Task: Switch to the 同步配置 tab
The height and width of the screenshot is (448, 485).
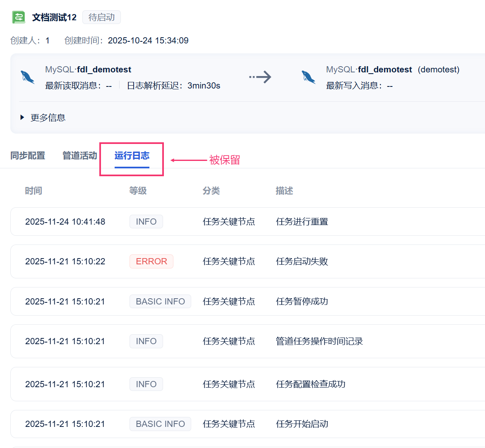Action: coord(28,156)
